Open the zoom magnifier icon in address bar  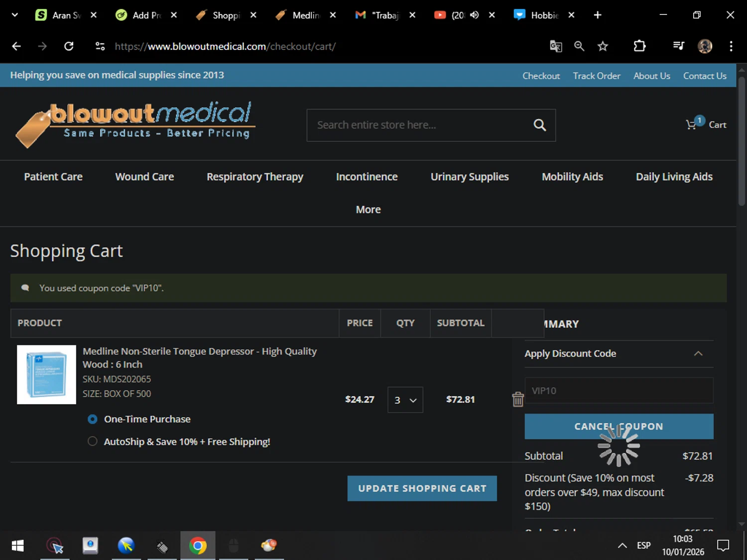coord(579,46)
